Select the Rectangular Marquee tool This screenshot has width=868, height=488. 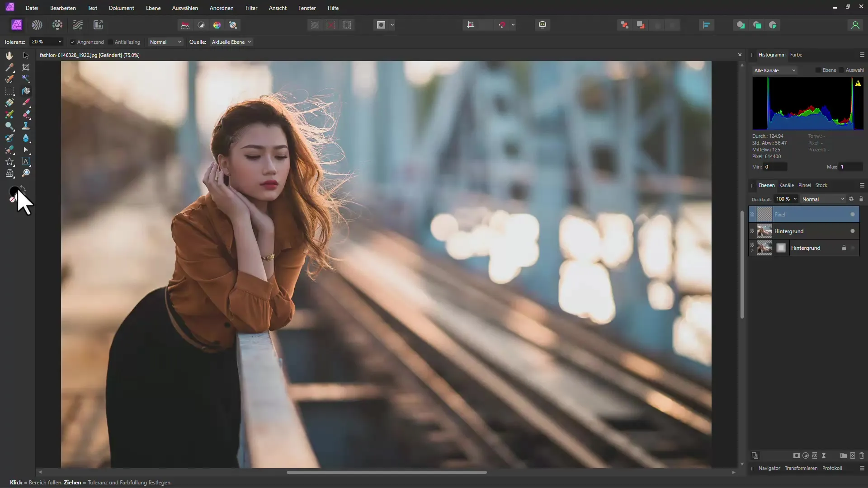[x=9, y=91]
